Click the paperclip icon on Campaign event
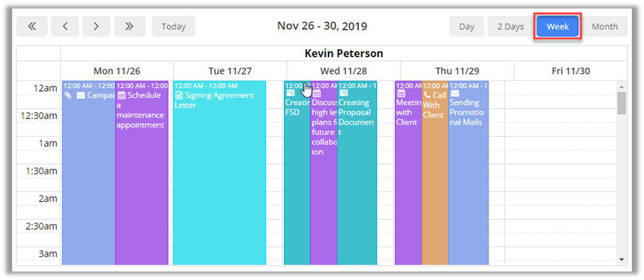 pos(67,95)
